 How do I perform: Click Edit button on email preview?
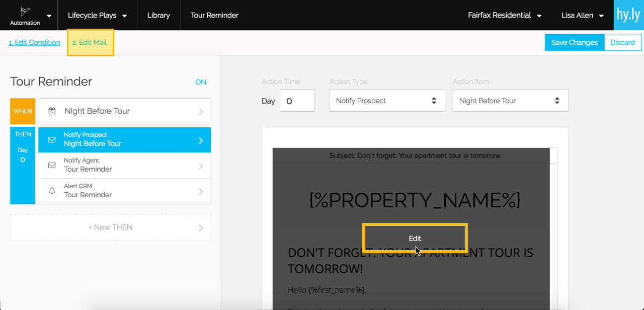pyautogui.click(x=415, y=238)
